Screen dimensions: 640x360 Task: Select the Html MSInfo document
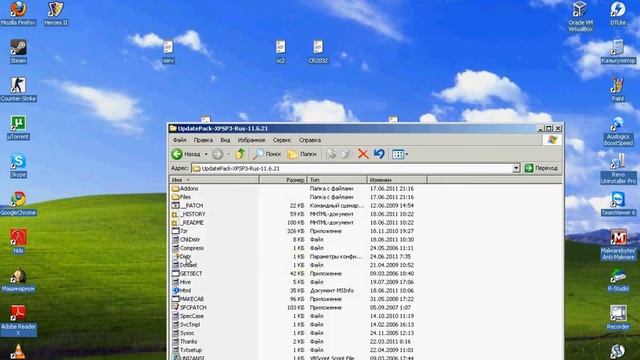[181, 291]
